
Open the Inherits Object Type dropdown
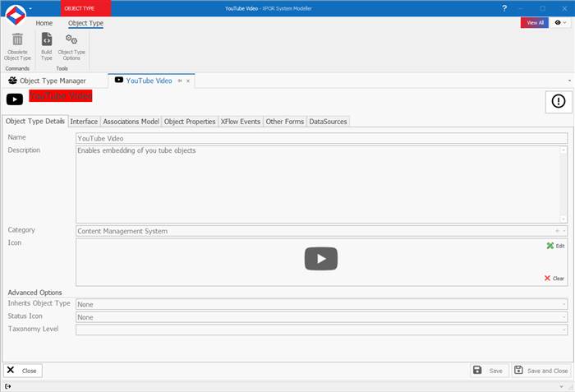point(564,304)
